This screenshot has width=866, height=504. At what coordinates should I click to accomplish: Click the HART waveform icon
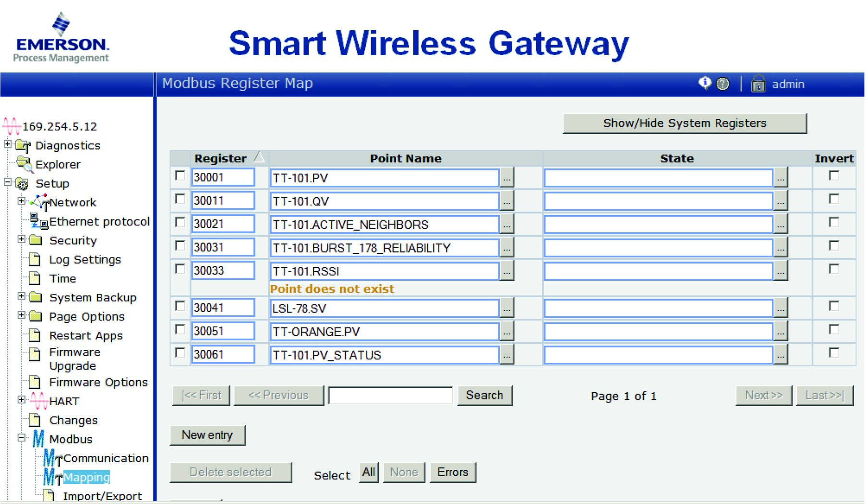pyautogui.click(x=39, y=401)
